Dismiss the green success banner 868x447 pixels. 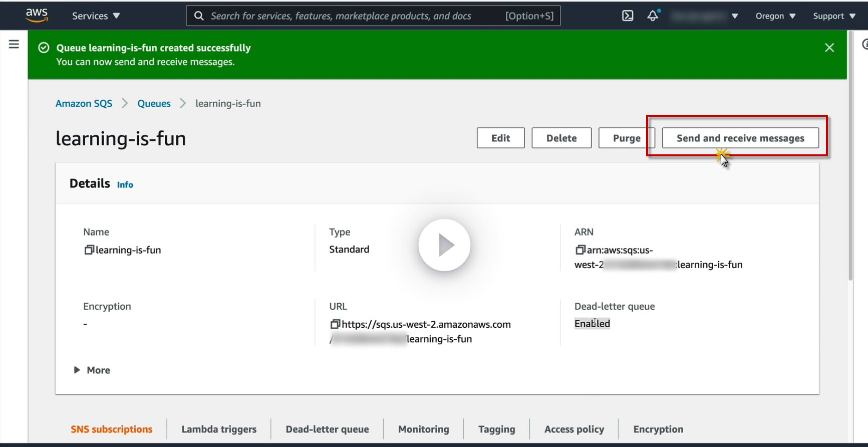click(829, 48)
